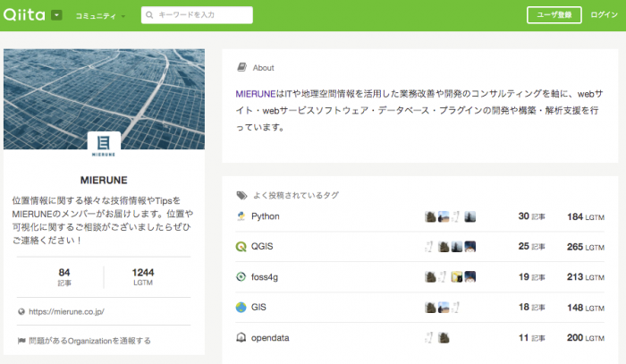Select the MIERUNE organization logo

pos(104,145)
